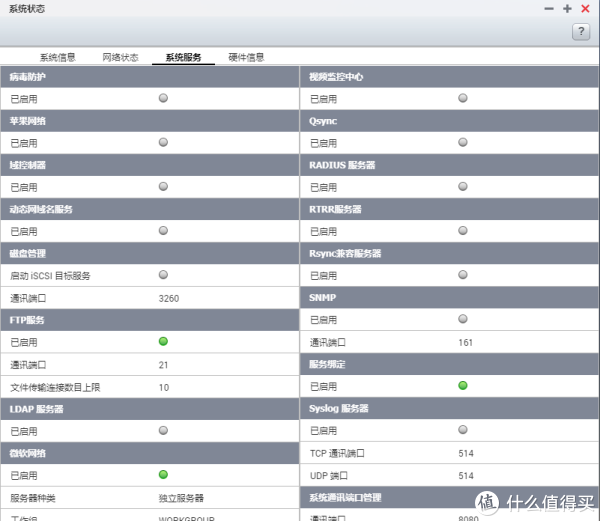Viewport: 600px width, 521px height.
Task: Select the 系统服务 tab
Action: point(183,57)
